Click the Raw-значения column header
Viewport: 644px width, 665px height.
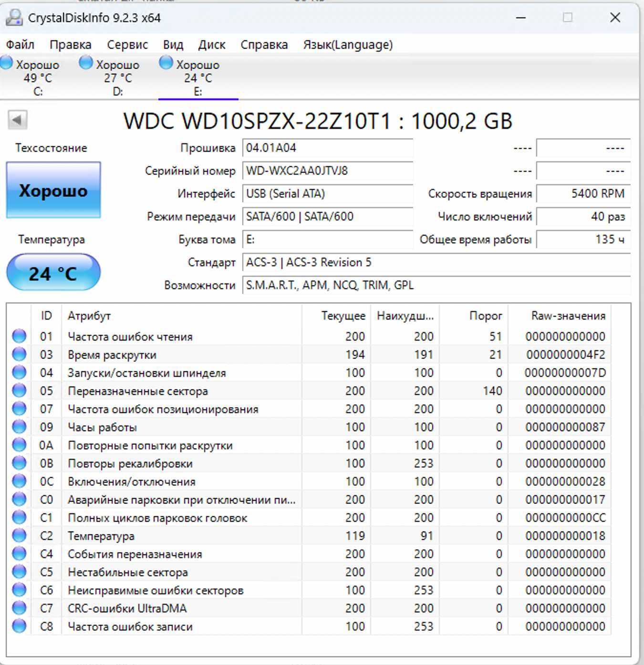coord(560,316)
